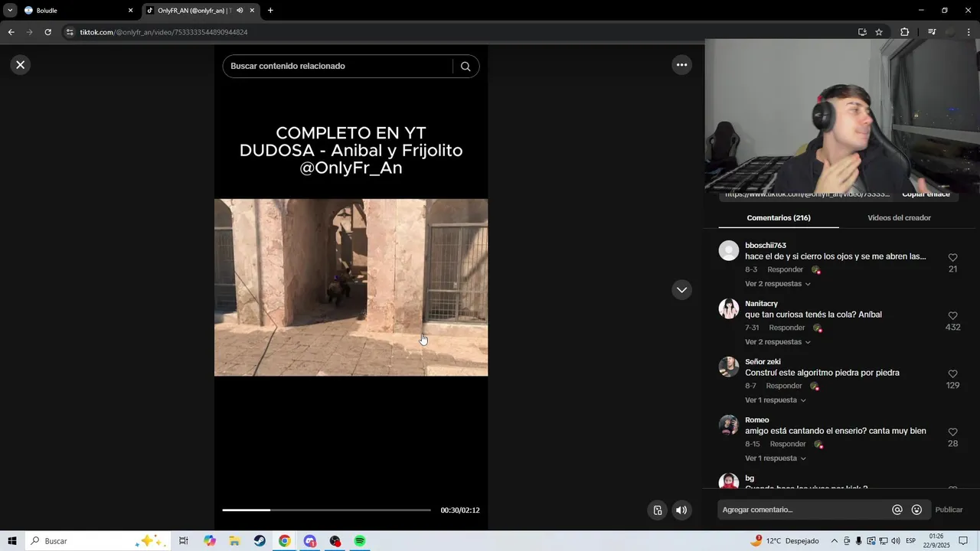The height and width of the screenshot is (551, 980).
Task: Reply to Nanitacry's comment
Action: pyautogui.click(x=786, y=328)
